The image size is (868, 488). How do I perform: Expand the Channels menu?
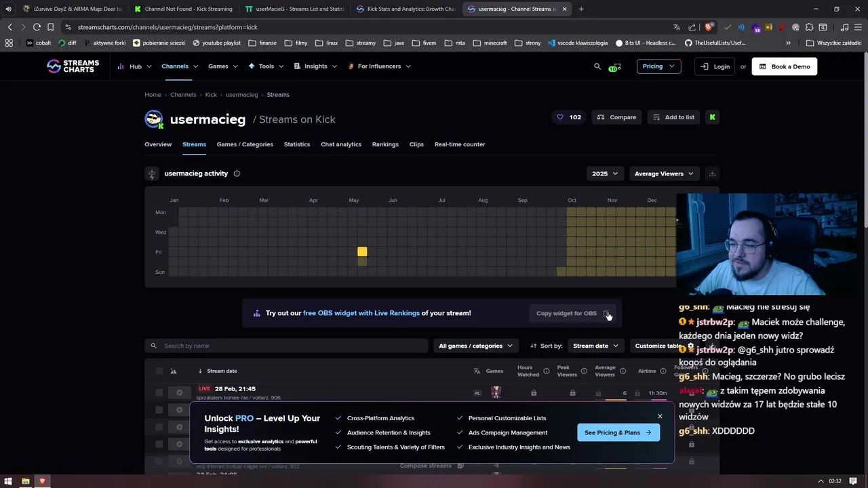click(x=180, y=66)
